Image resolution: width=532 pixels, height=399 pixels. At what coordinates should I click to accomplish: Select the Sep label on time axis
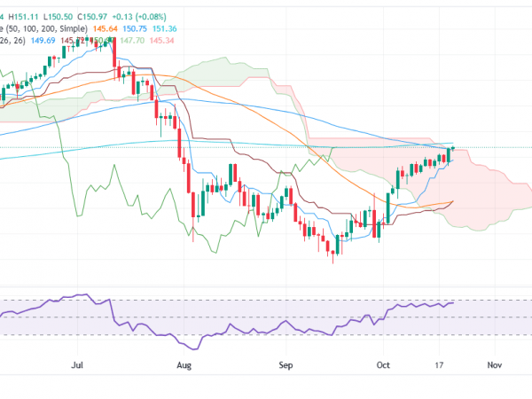[284, 364]
